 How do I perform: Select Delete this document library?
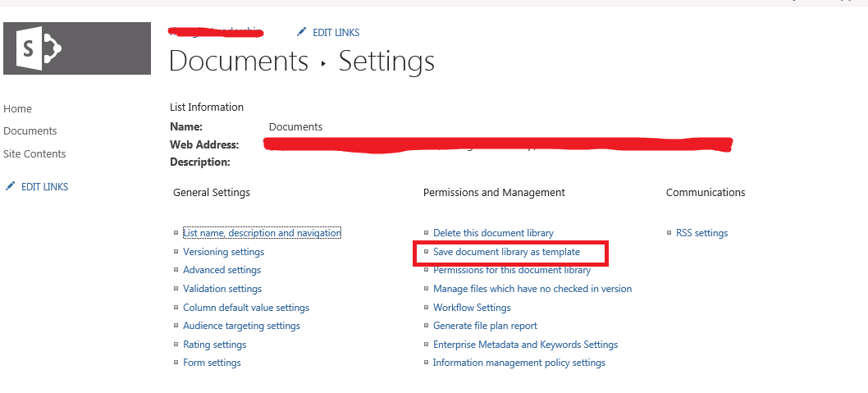493,233
